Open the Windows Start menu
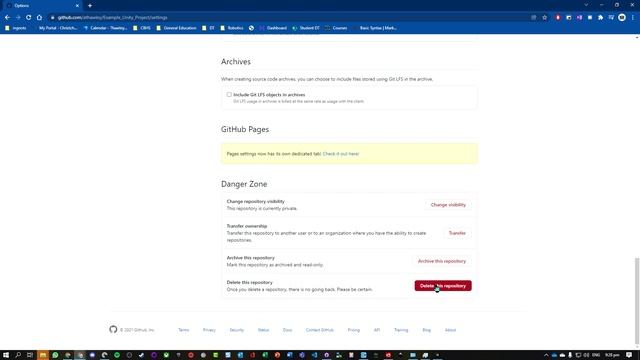 6,355
